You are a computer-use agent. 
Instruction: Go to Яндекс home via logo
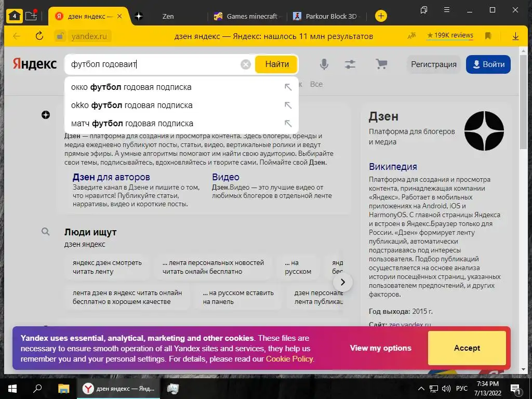[35, 64]
